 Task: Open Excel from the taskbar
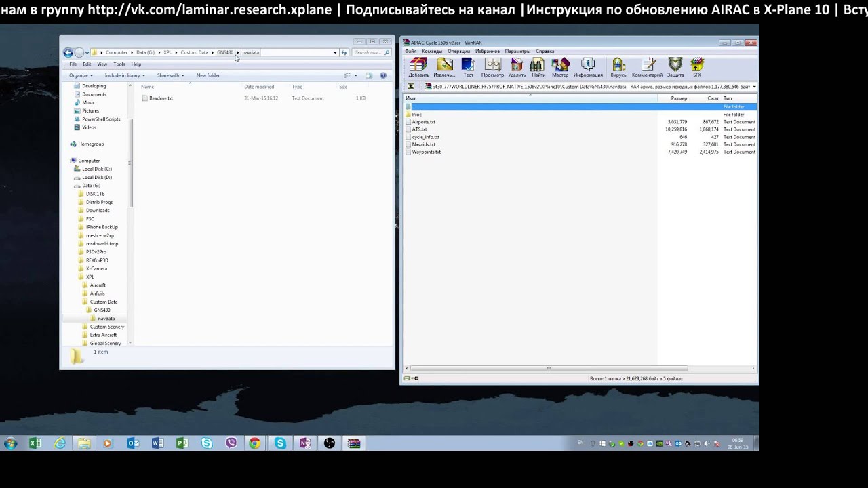[x=35, y=443]
